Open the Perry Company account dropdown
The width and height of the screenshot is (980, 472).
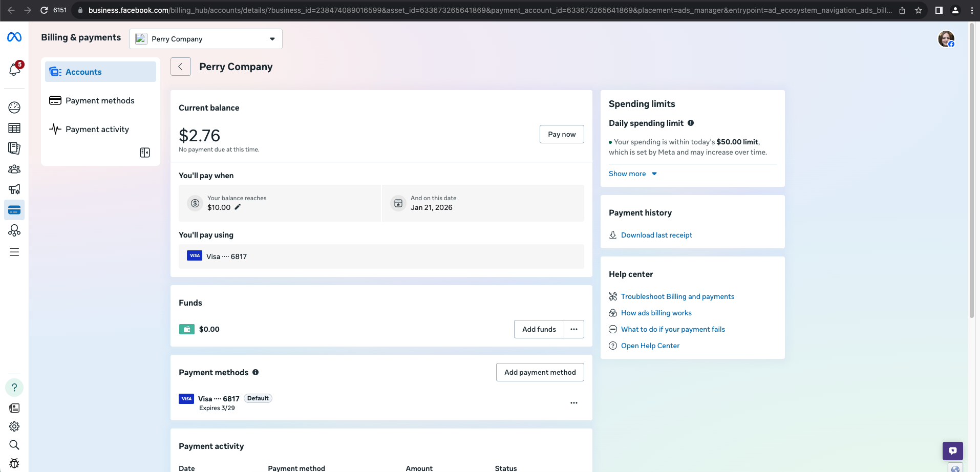pos(206,39)
